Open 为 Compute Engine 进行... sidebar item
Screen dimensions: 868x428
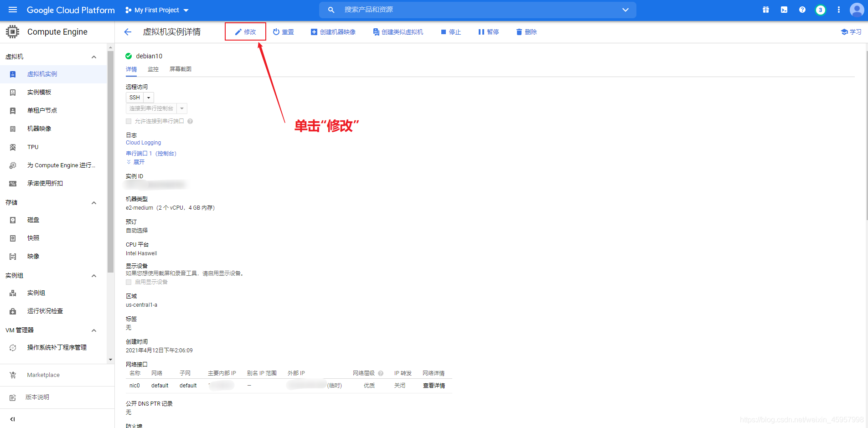coord(53,165)
